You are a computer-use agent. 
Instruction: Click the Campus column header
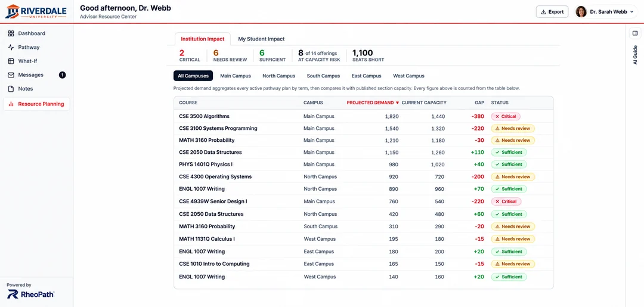(313, 103)
